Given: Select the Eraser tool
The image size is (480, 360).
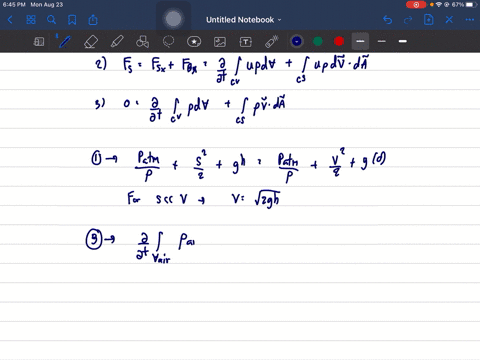Looking at the screenshot, I should 91,42.
